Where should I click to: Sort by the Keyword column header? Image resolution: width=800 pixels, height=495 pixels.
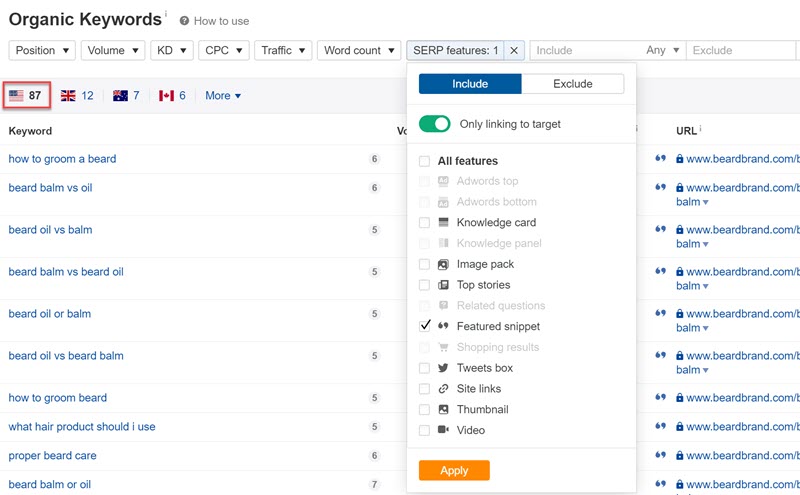[x=30, y=131]
